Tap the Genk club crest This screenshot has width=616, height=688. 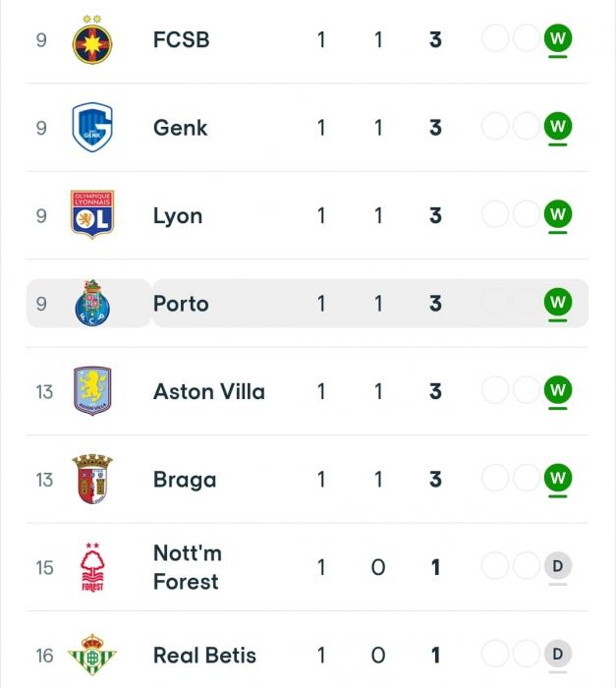pyautogui.click(x=92, y=127)
